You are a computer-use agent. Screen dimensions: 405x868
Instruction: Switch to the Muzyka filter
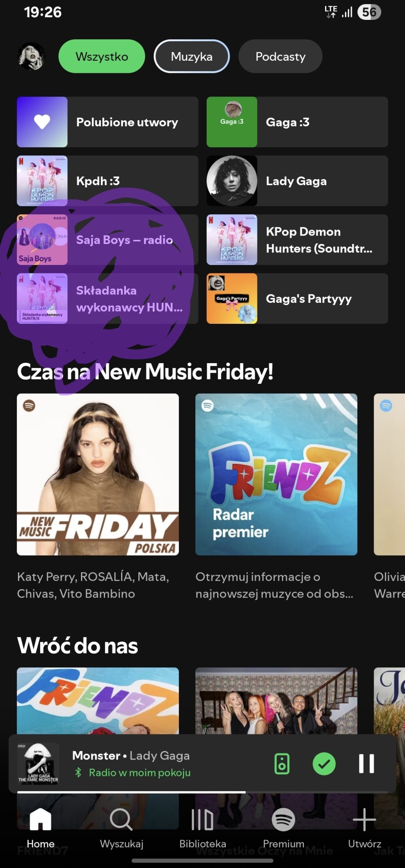pos(191,56)
